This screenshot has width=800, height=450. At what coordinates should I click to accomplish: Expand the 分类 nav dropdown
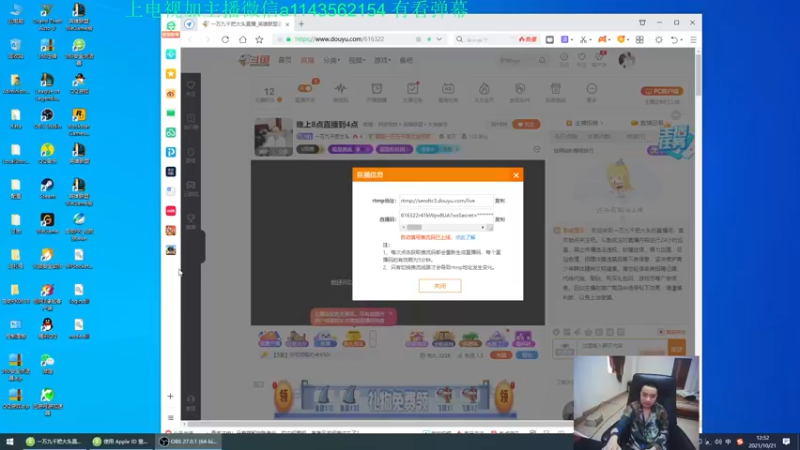(331, 60)
